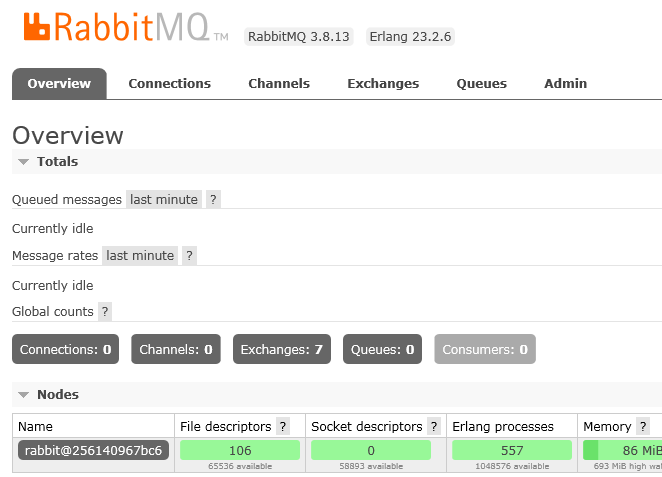Screen dimensions: 662x477
Task: Show help for File descriptors column
Action: click(283, 427)
